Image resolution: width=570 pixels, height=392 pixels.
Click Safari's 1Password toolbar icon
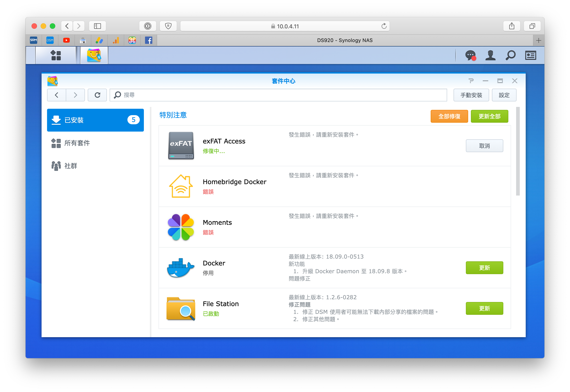[x=148, y=26]
